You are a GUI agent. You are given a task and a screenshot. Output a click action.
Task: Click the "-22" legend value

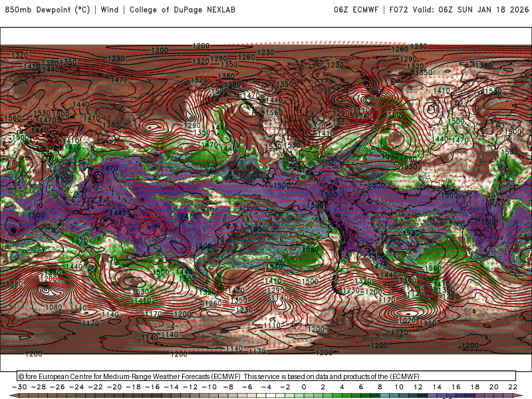tap(95, 387)
